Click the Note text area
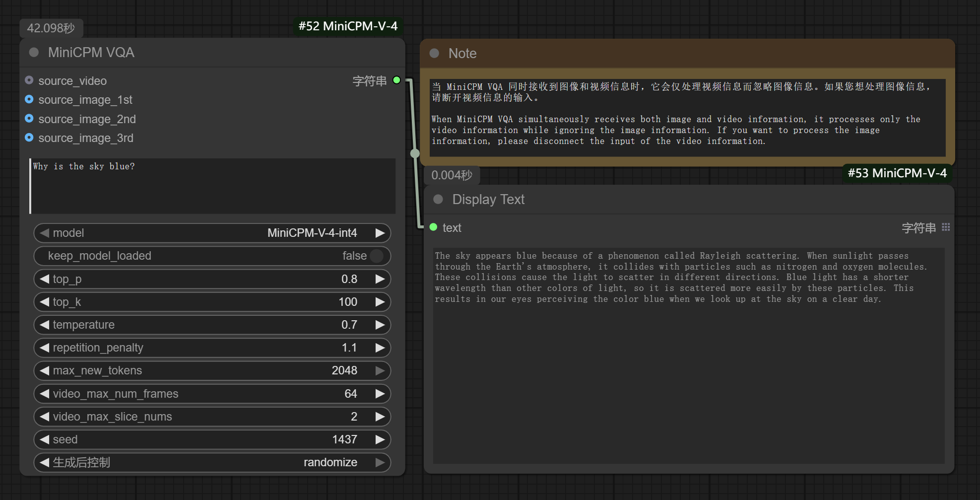980x500 pixels. 687,117
